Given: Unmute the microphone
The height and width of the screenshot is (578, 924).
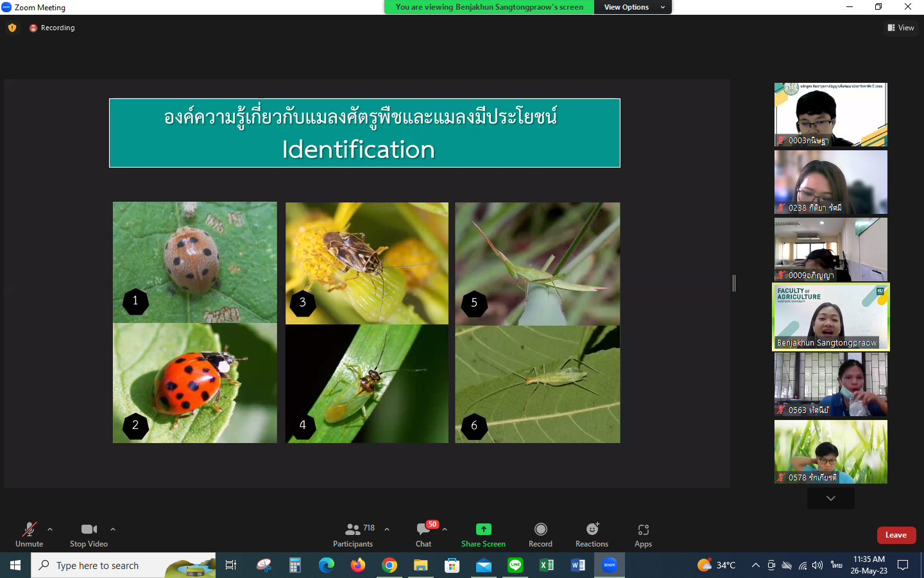Looking at the screenshot, I should tap(29, 534).
